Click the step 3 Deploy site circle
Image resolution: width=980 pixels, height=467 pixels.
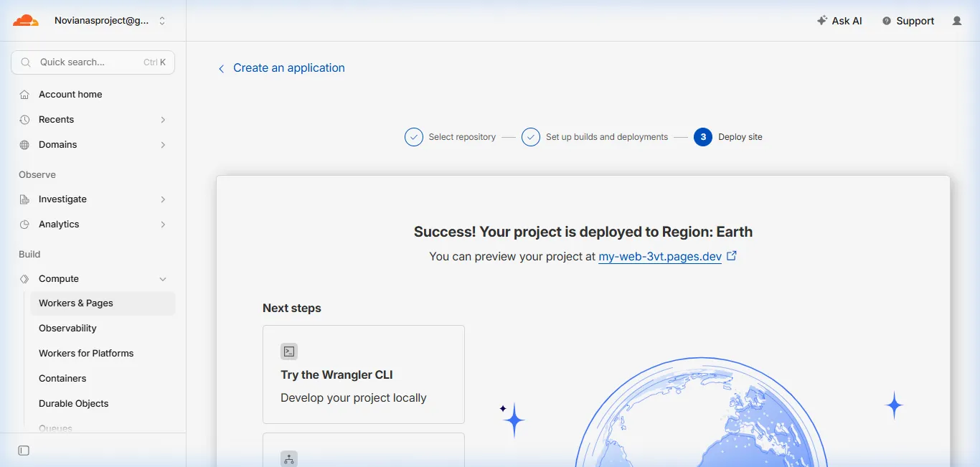point(703,137)
